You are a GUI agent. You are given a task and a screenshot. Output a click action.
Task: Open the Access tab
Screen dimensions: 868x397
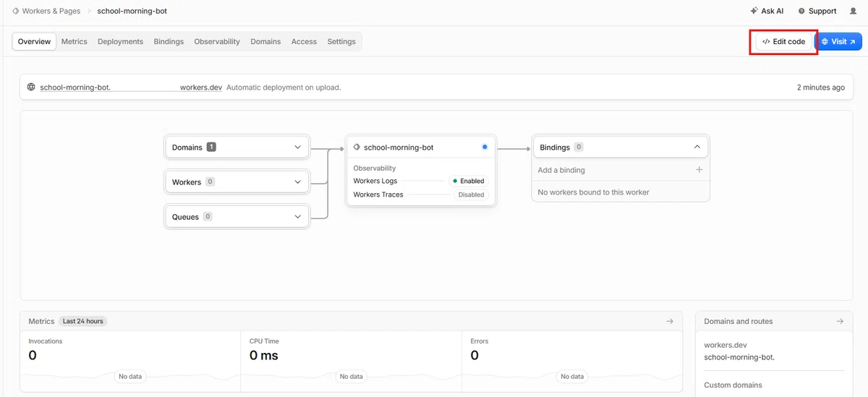(x=304, y=42)
